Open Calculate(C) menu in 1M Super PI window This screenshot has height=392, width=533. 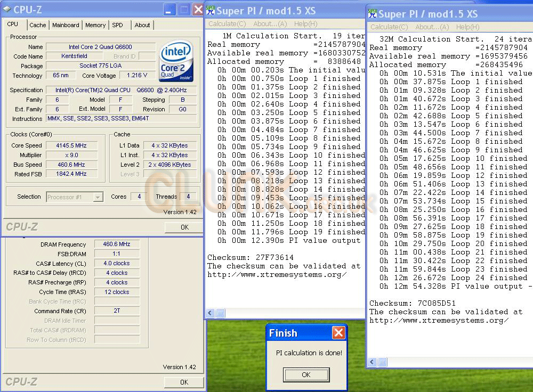click(x=227, y=24)
